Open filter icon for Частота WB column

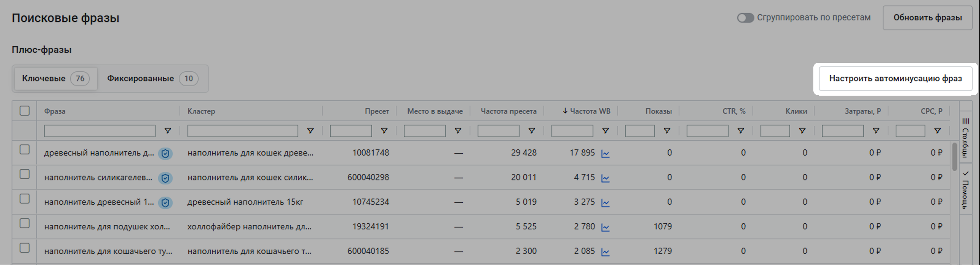606,131
